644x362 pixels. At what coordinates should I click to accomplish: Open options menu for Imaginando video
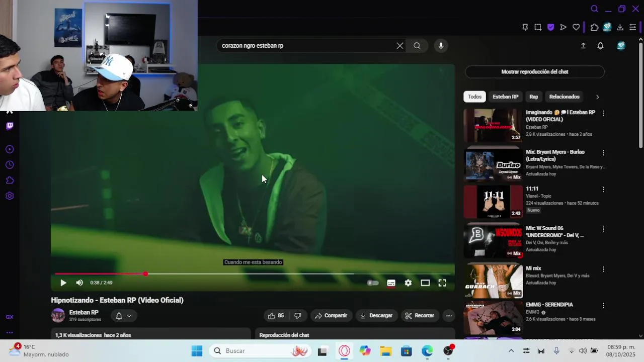tap(603, 113)
